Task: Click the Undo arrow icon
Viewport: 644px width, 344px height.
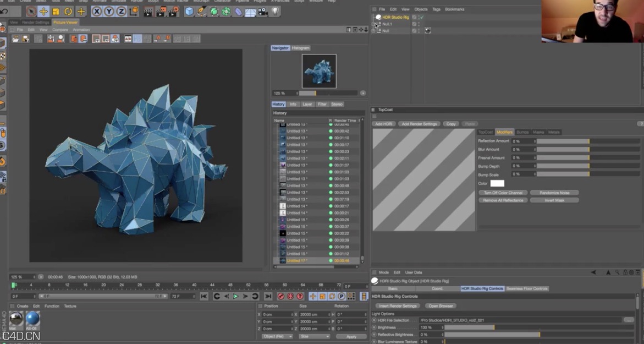Action: click(4, 11)
